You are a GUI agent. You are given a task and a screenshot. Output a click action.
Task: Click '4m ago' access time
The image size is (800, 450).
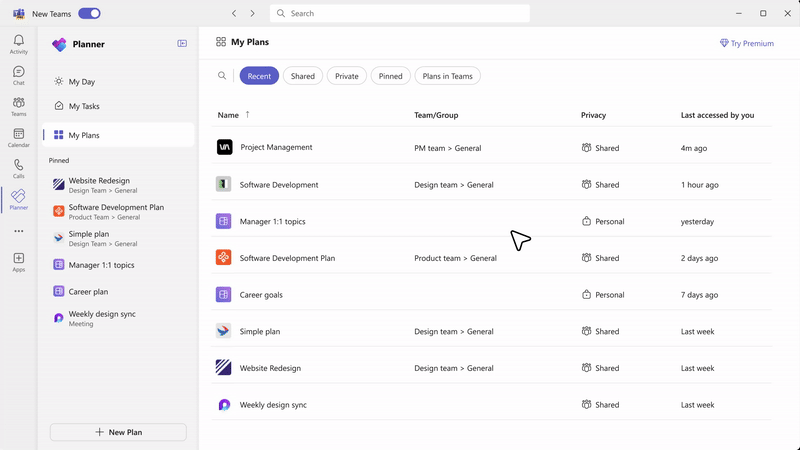[694, 148]
